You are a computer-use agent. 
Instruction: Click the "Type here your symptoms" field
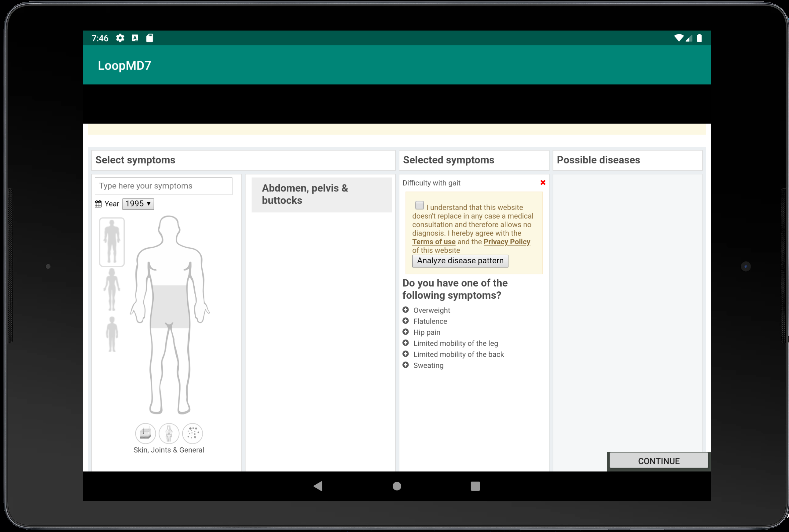point(163,186)
